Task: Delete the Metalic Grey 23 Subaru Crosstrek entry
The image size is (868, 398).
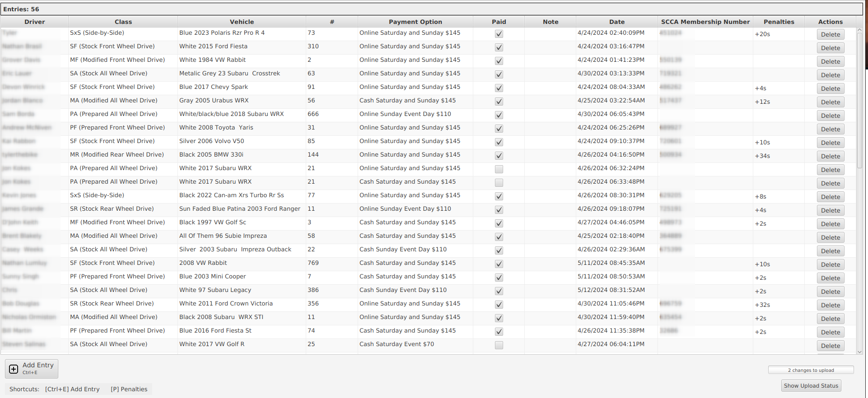Action: click(x=831, y=75)
